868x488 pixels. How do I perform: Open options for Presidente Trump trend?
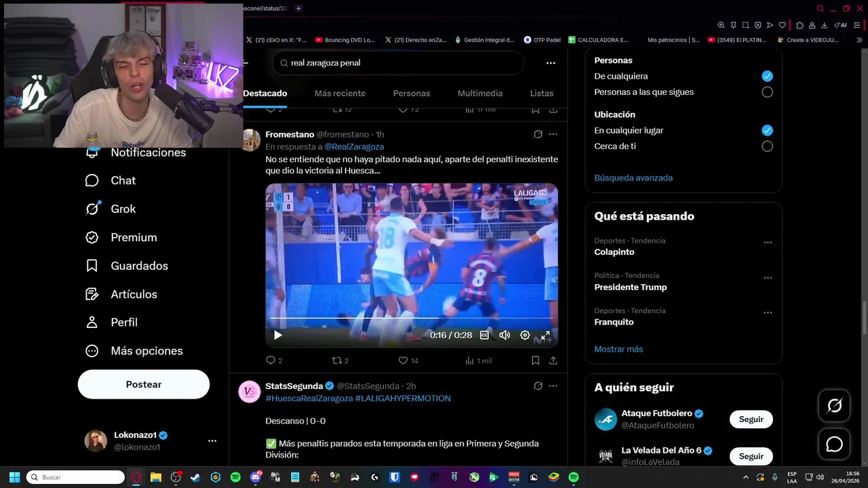(768, 278)
